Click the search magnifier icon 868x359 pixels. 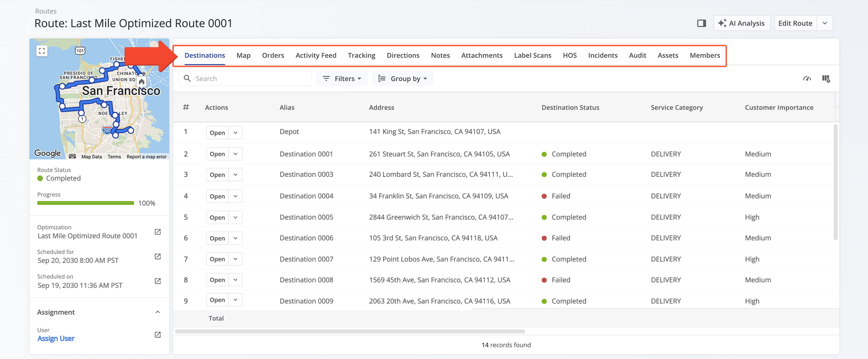click(x=187, y=78)
